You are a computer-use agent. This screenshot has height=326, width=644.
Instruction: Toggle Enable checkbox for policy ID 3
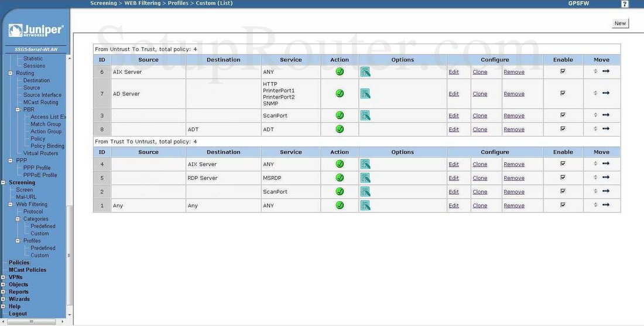tap(563, 115)
